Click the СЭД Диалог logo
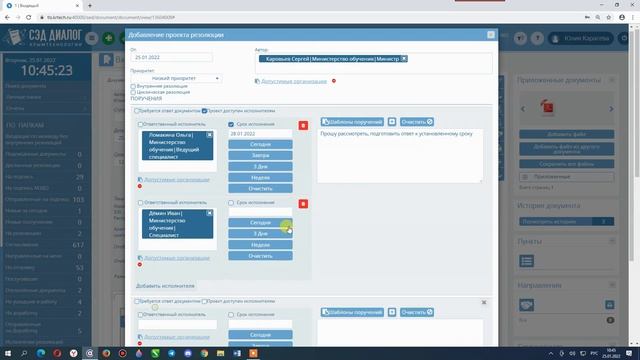This screenshot has width=640, height=360. coord(44,37)
